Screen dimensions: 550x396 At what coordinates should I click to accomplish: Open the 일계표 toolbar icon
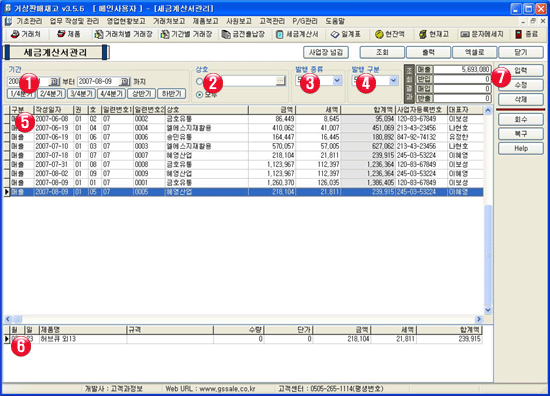(x=346, y=34)
